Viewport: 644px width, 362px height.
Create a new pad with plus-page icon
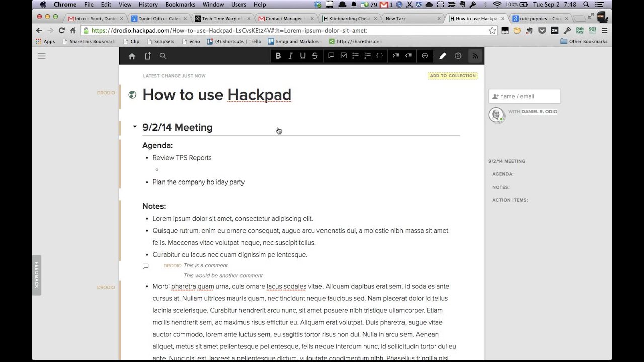pyautogui.click(x=147, y=56)
